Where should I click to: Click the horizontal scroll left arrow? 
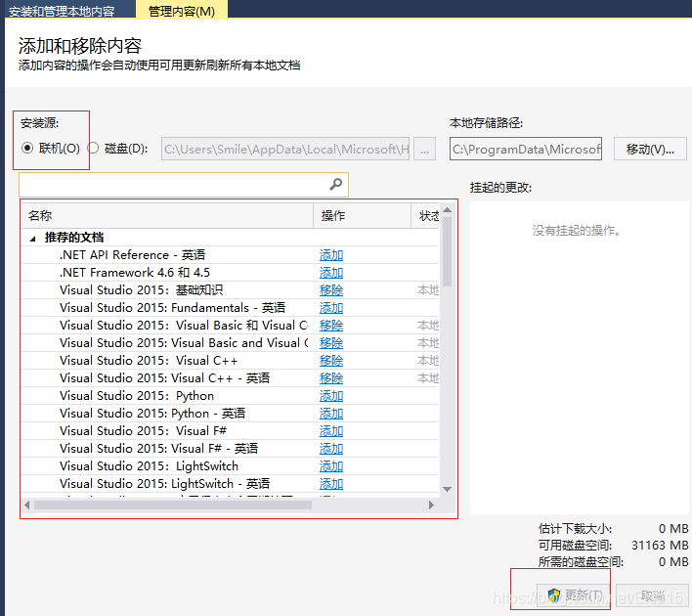click(x=27, y=505)
